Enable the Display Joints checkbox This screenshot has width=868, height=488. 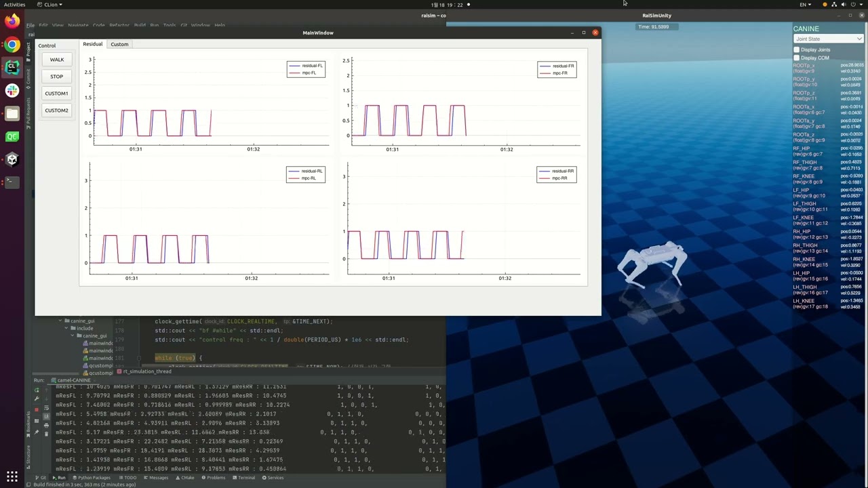point(797,49)
